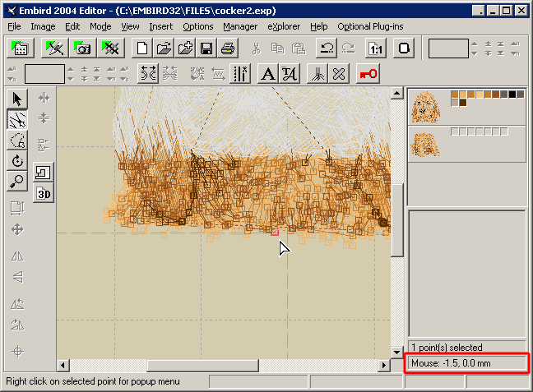
Task: Save the design with the floppy disk icon
Action: click(x=206, y=48)
